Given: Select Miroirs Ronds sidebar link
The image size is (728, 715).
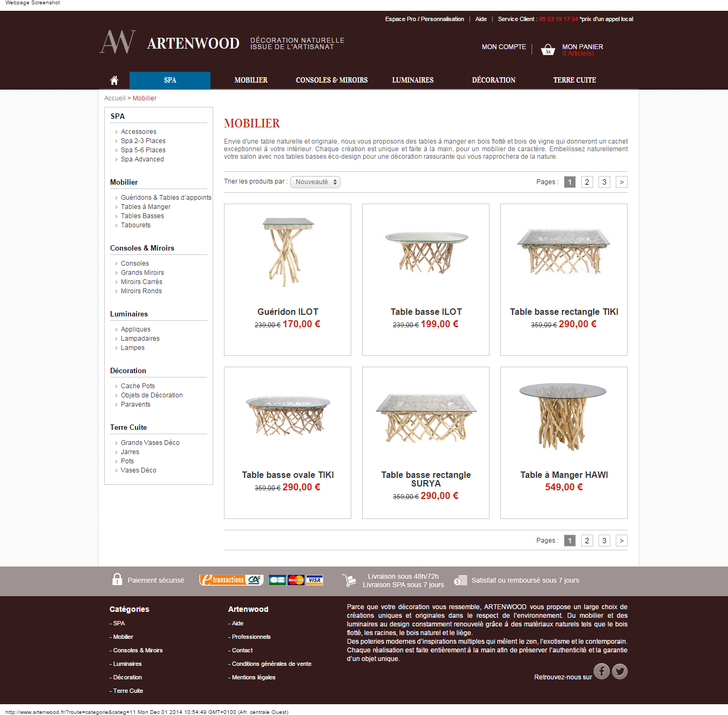Looking at the screenshot, I should (141, 291).
